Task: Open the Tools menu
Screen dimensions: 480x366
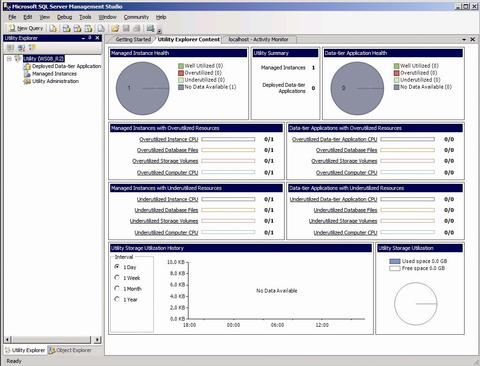Action: coord(85,17)
